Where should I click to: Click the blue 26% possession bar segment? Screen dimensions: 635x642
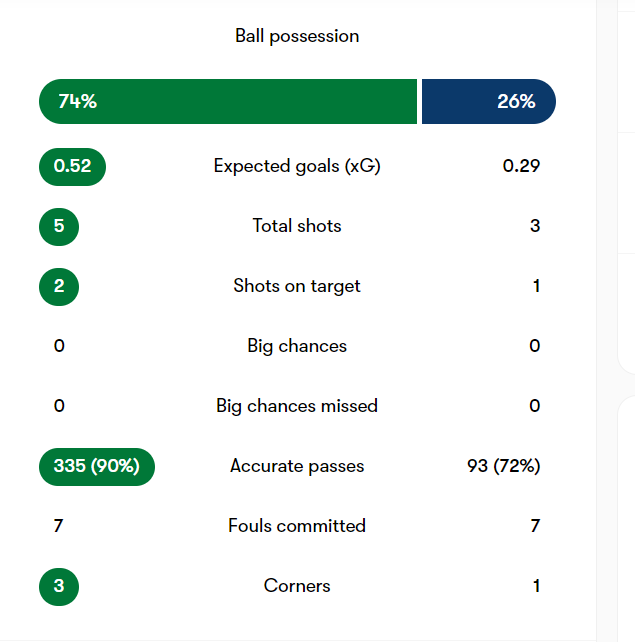pos(489,102)
